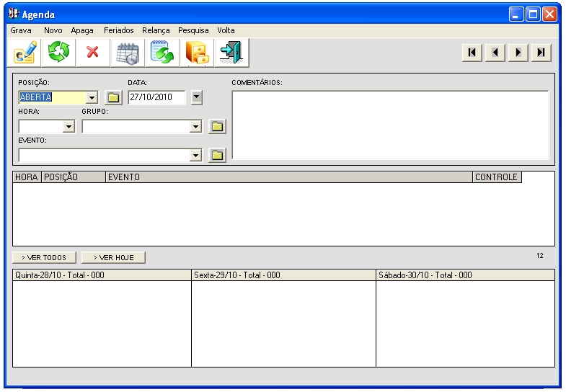The height and width of the screenshot is (392, 566).
Task: Maximize the Agenda window
Action: [533, 14]
